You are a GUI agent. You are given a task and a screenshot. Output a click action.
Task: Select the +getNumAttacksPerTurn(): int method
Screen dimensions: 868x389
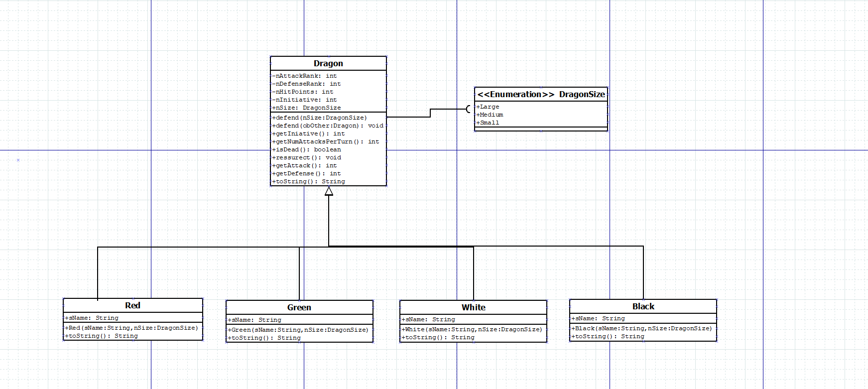click(x=326, y=141)
